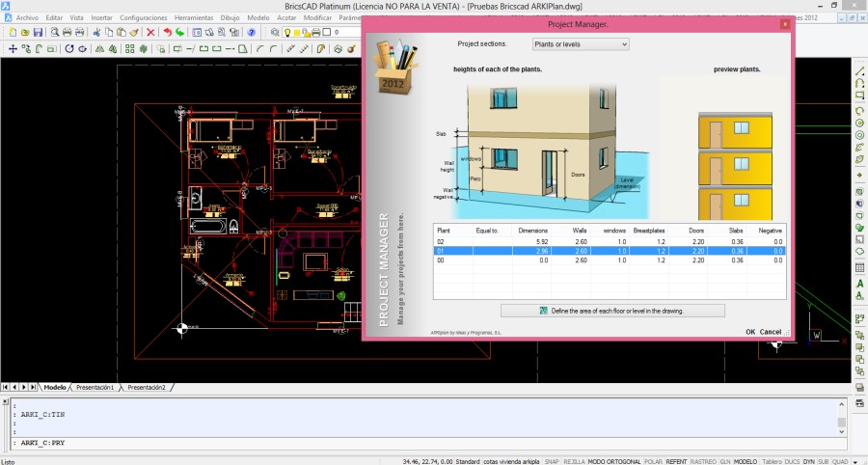Toggle MODO ORTOGONAL in status bar
Image resolution: width=868 pixels, height=465 pixels.
(614, 461)
